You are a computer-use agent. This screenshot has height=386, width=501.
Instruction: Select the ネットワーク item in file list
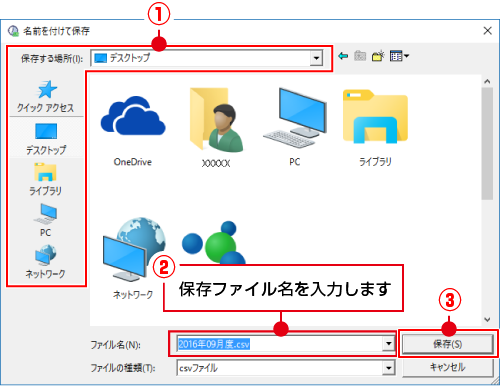point(133,258)
